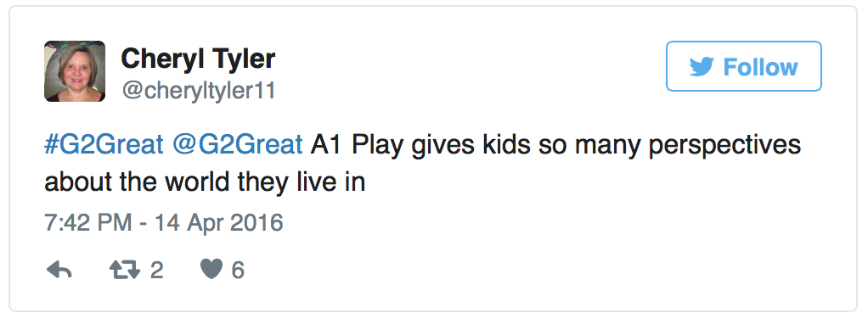
Task: Open the tweet timestamp 7:42 PM link
Action: 88,223
